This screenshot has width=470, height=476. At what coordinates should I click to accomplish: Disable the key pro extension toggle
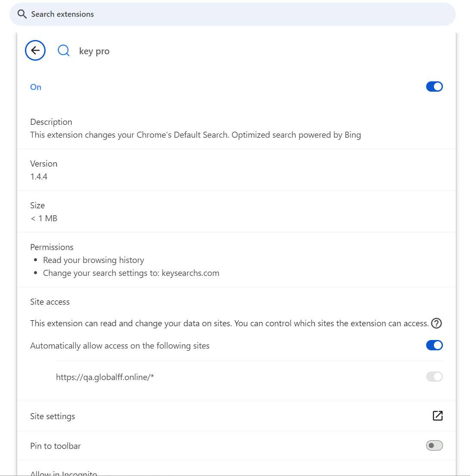pos(434,87)
